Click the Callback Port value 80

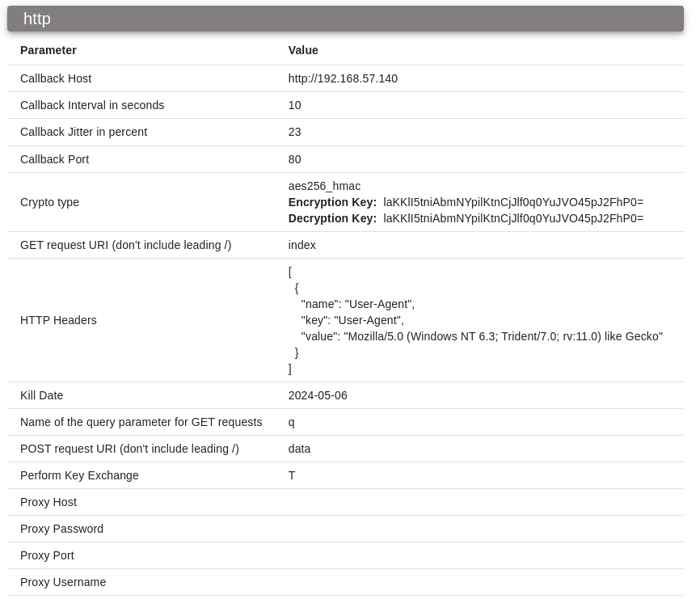tap(294, 159)
